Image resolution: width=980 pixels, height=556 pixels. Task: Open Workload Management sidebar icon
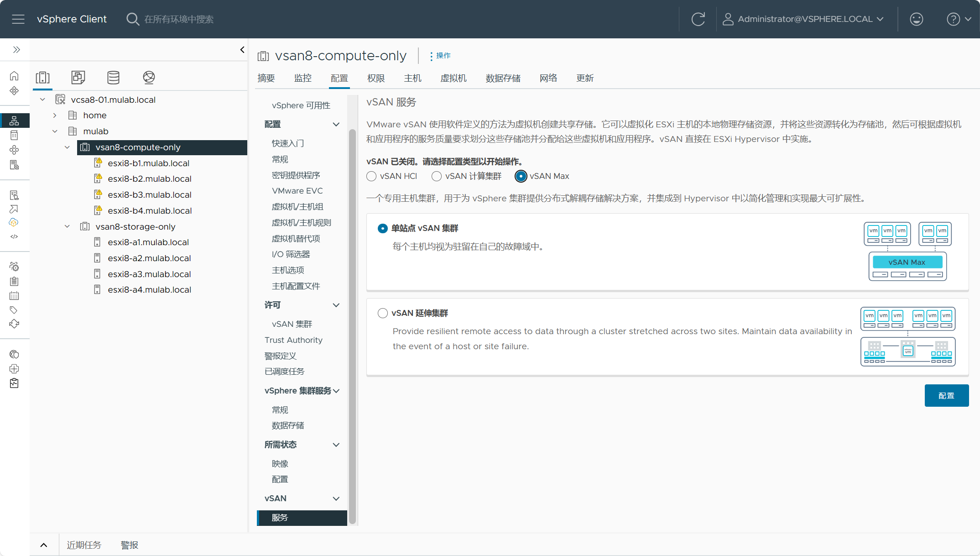pos(14,150)
